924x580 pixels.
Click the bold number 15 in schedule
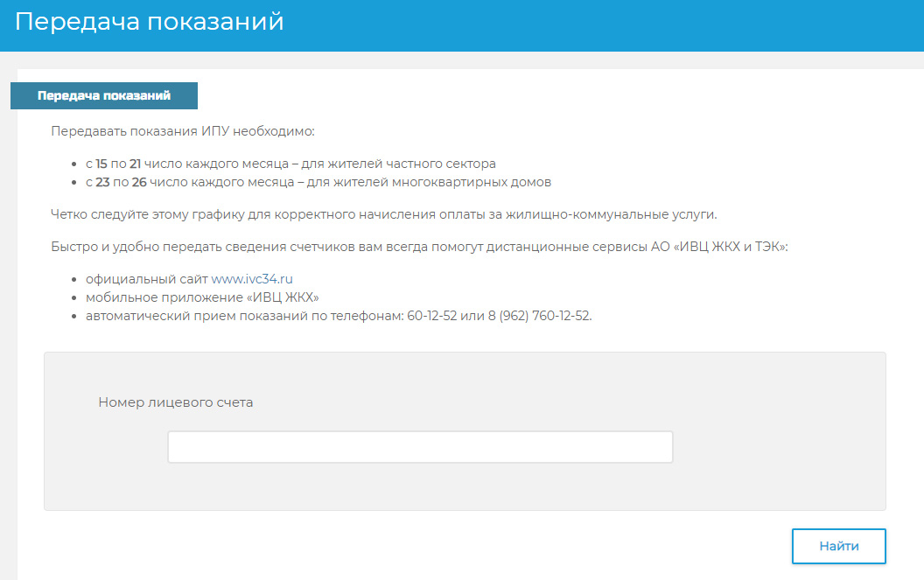(101, 164)
